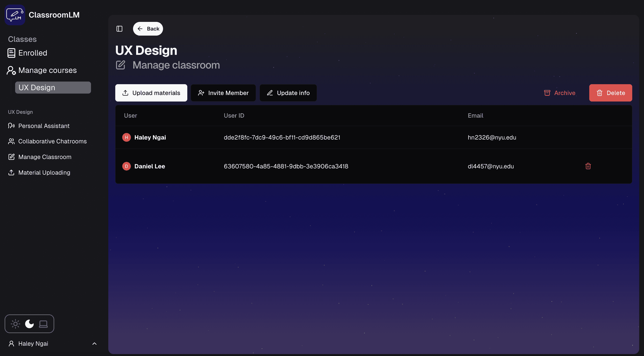Click Manage courses user-gear icon
The image size is (644, 356).
[x=11, y=70]
